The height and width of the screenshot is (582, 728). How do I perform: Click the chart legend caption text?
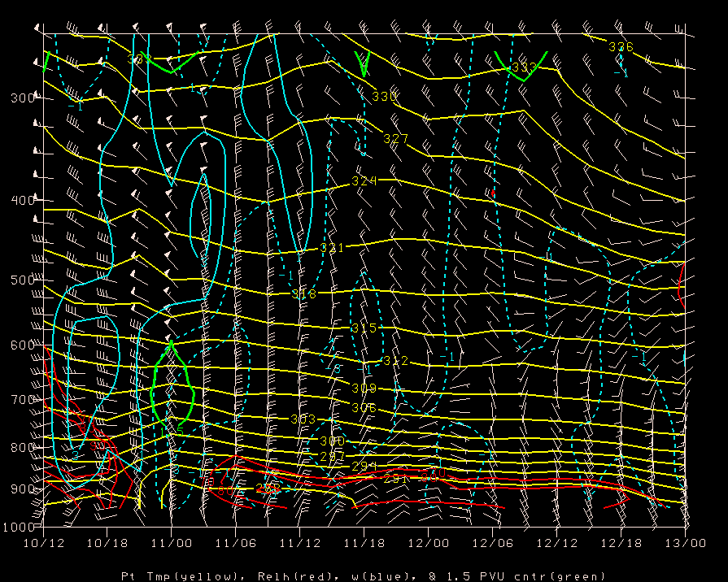point(364,575)
